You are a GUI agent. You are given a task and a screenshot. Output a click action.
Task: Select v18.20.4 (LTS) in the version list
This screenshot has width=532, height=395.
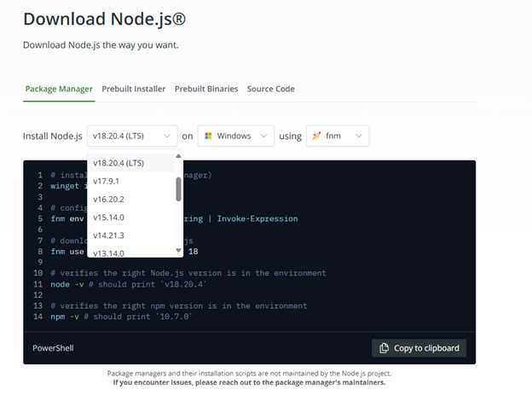pos(131,163)
